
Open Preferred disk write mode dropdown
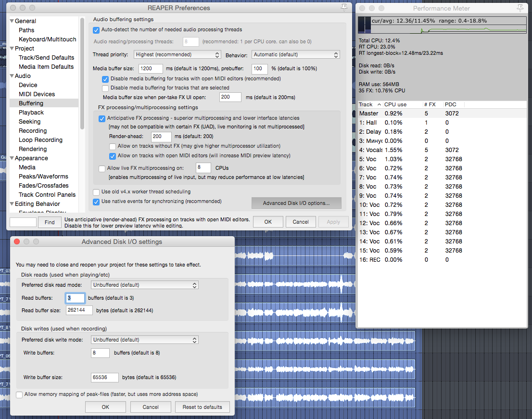coord(144,340)
